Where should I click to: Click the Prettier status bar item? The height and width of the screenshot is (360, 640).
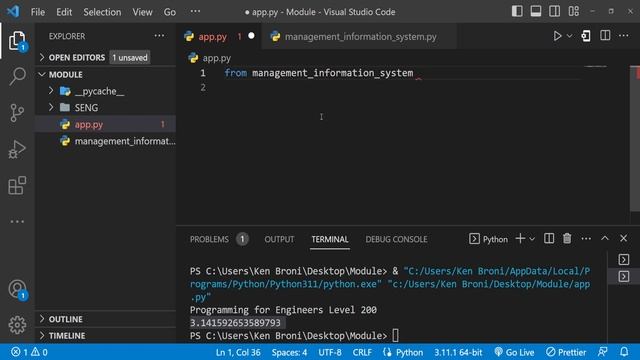click(x=566, y=352)
